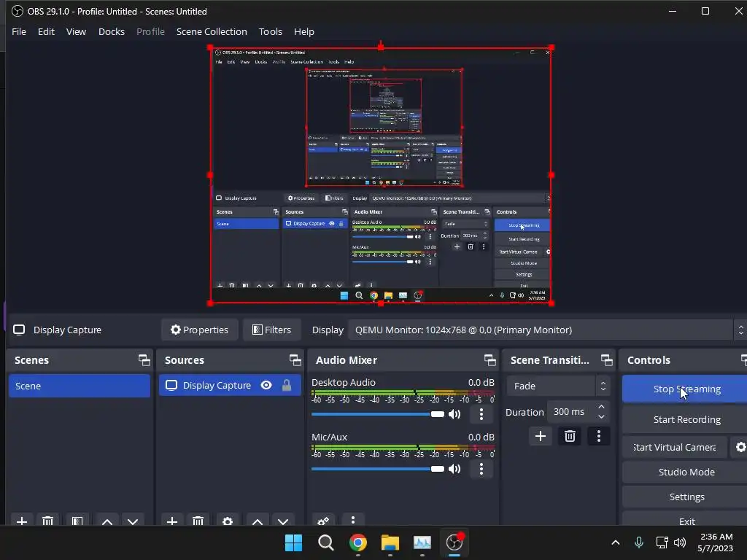
Task: Open scene filters icon
Action: 77,521
